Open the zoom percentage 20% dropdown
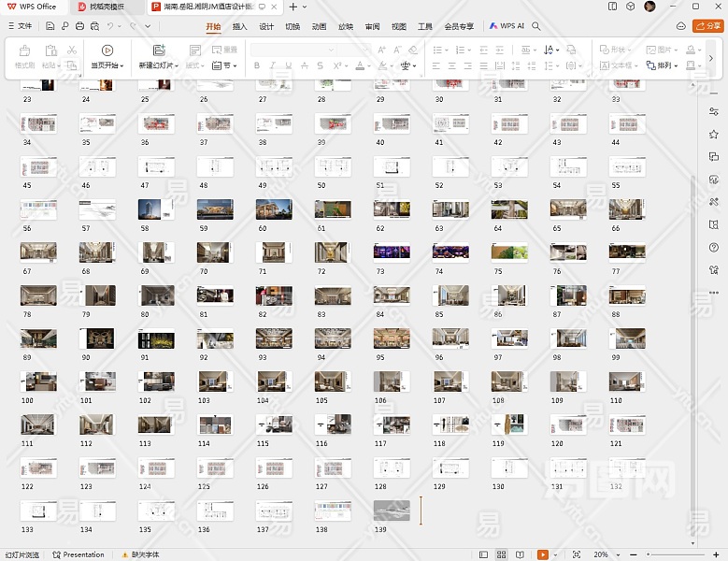 pos(606,554)
